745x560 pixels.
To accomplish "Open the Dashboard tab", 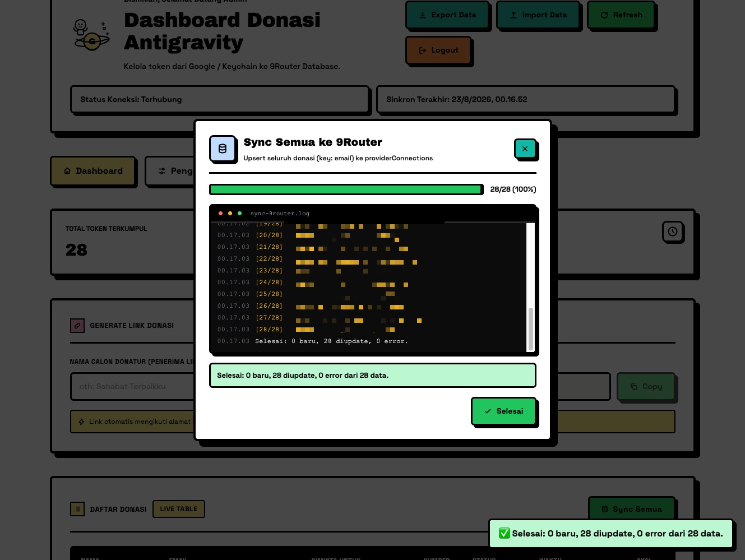I will click(92, 171).
